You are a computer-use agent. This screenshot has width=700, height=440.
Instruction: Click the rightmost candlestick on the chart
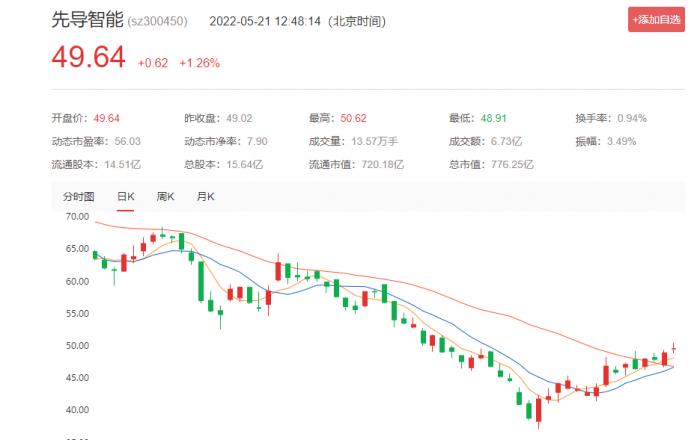click(673, 348)
